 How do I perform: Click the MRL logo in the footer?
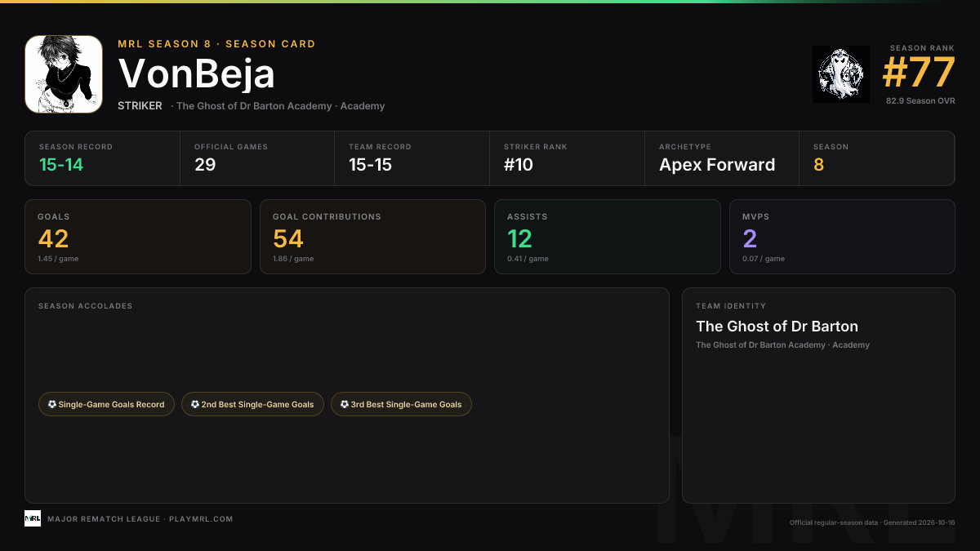33,518
